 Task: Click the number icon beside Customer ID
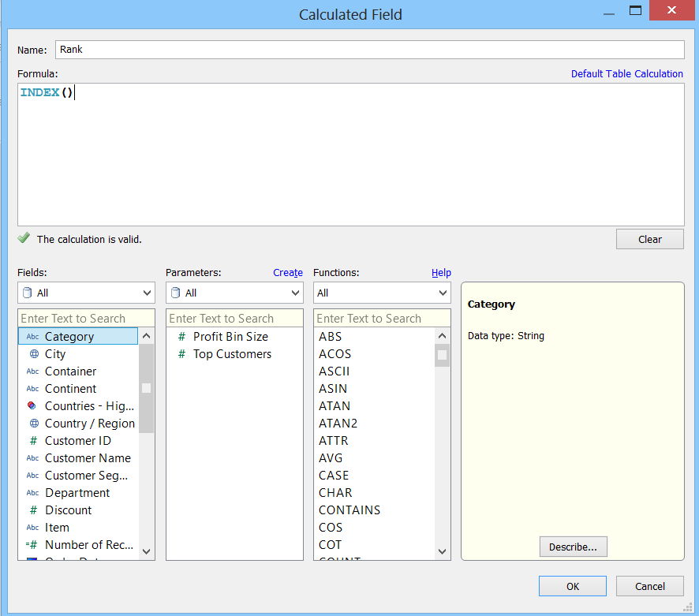(x=33, y=441)
